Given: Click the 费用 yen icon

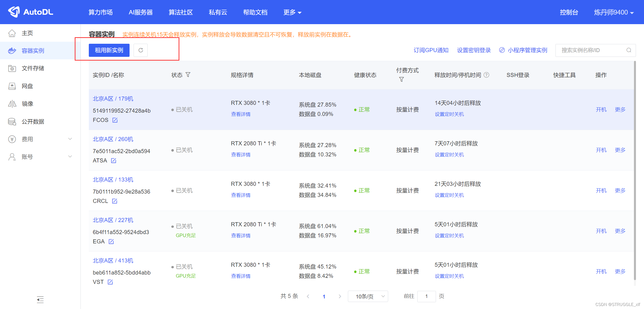Looking at the screenshot, I should (x=12, y=139).
